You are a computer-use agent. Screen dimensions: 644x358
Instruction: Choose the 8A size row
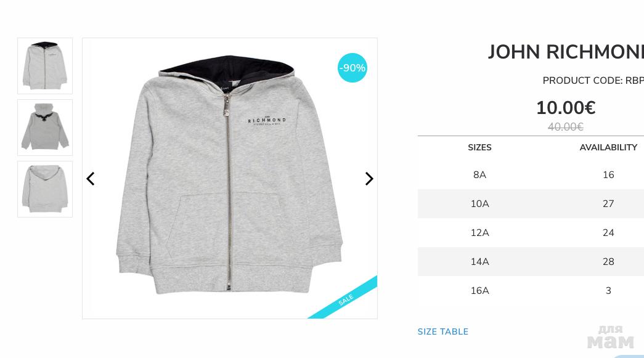(x=531, y=175)
